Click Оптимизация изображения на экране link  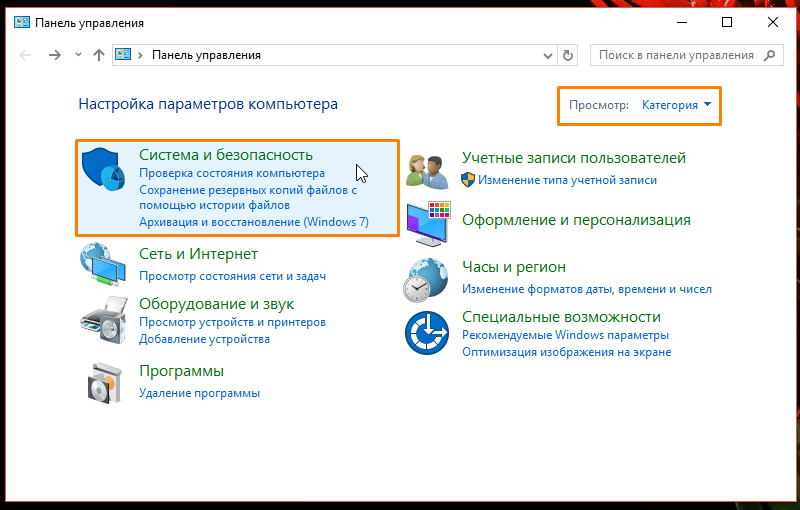click(566, 352)
